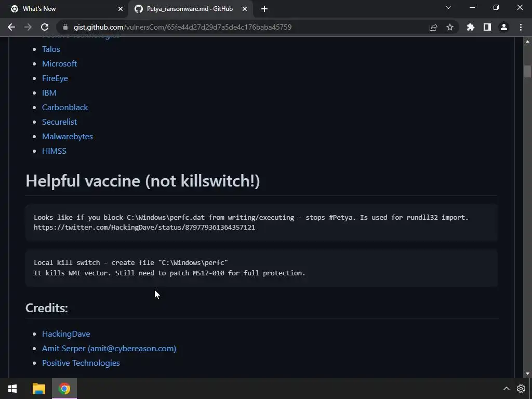532x399 pixels.
Task: Open the IBM link
Action: point(49,93)
